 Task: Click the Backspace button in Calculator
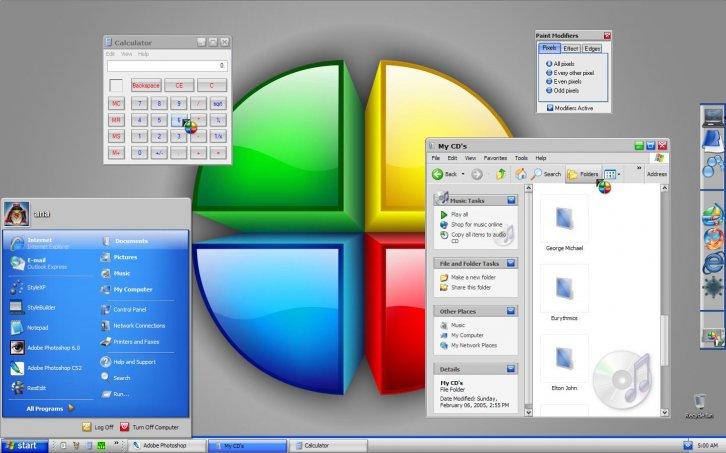tap(146, 85)
